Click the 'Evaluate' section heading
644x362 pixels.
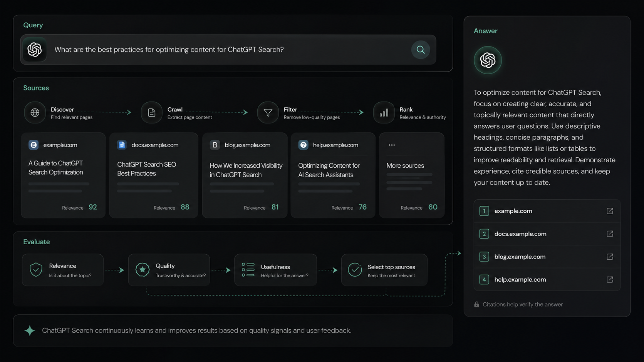(37, 242)
